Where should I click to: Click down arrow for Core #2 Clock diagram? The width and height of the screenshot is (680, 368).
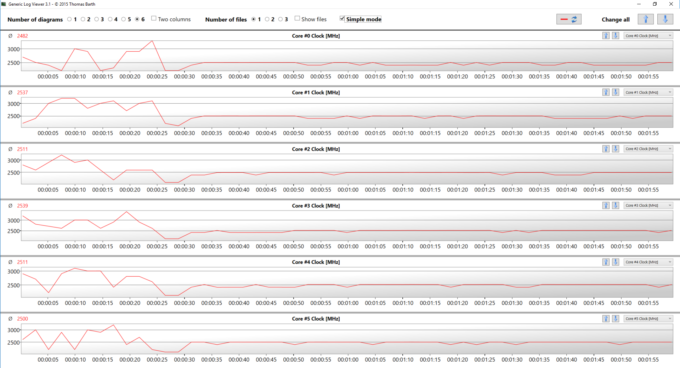point(615,149)
